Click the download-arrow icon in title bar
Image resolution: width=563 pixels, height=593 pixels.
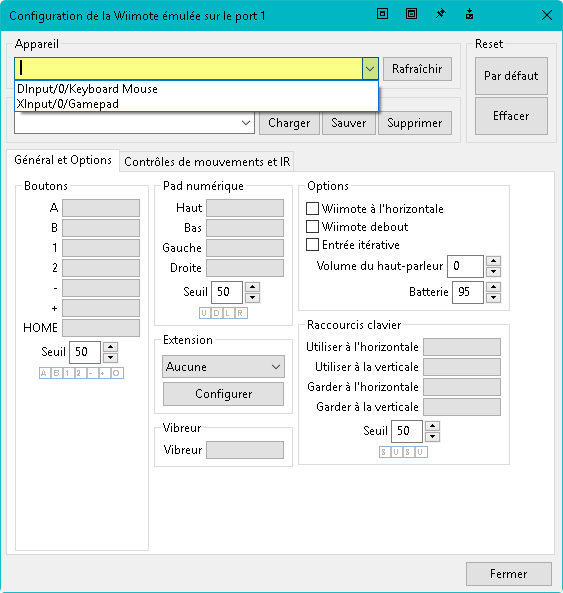(x=469, y=15)
